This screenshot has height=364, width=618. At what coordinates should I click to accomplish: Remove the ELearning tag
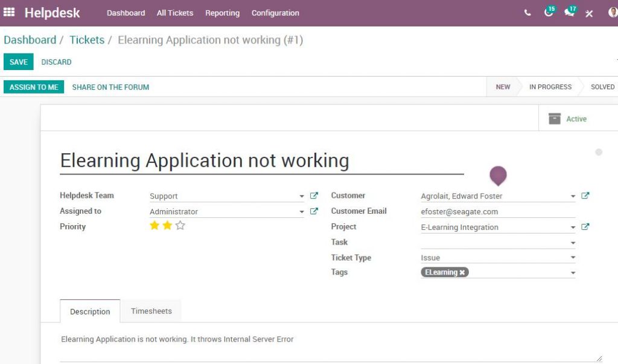462,272
